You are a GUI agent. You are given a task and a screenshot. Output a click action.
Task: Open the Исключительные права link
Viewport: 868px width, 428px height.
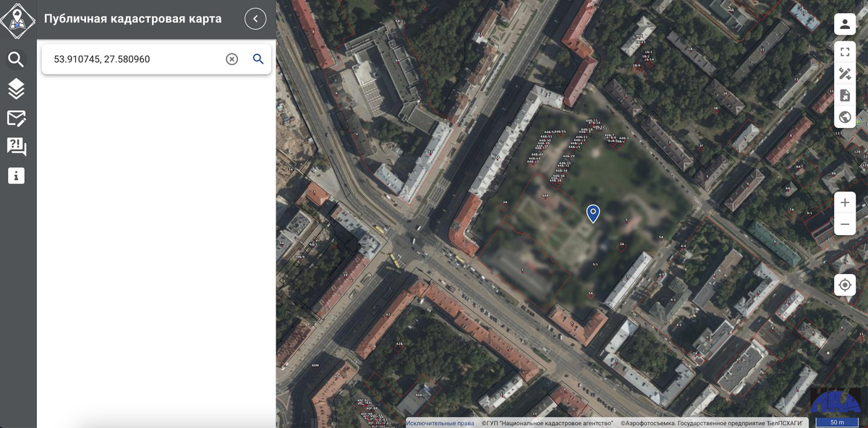pyautogui.click(x=440, y=423)
